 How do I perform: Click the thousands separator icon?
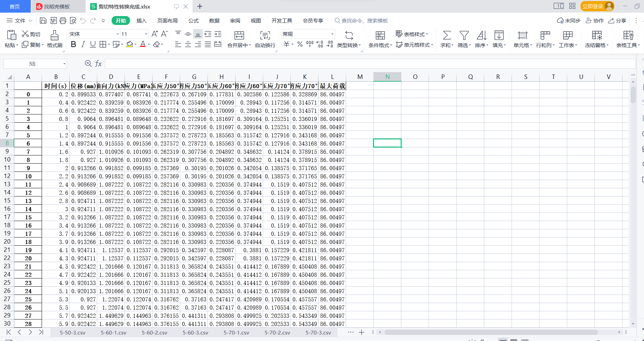click(x=310, y=44)
